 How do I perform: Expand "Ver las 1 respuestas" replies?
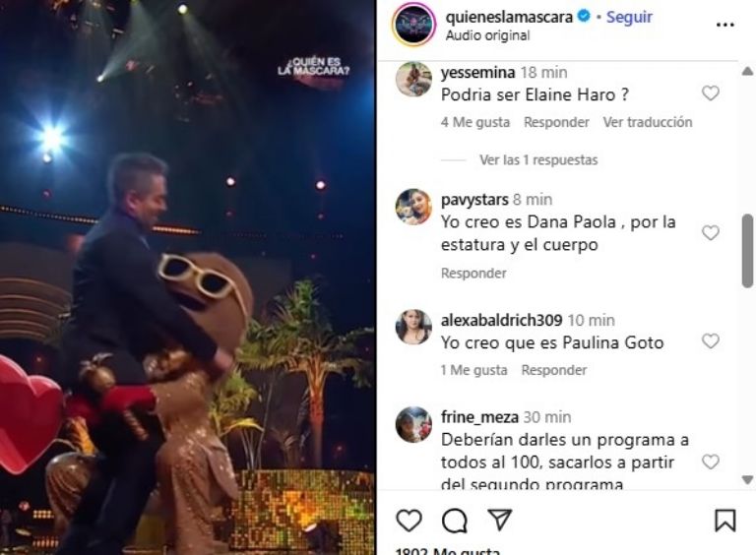tap(538, 160)
